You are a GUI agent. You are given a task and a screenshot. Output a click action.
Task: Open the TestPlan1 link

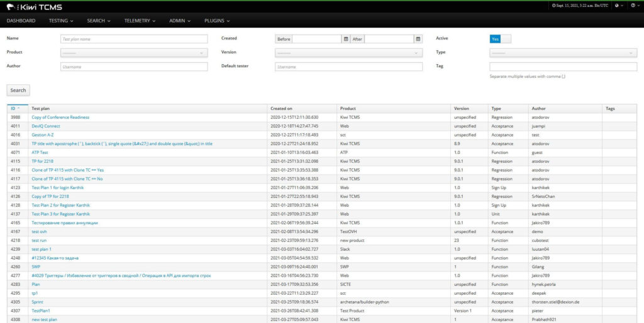click(41, 310)
